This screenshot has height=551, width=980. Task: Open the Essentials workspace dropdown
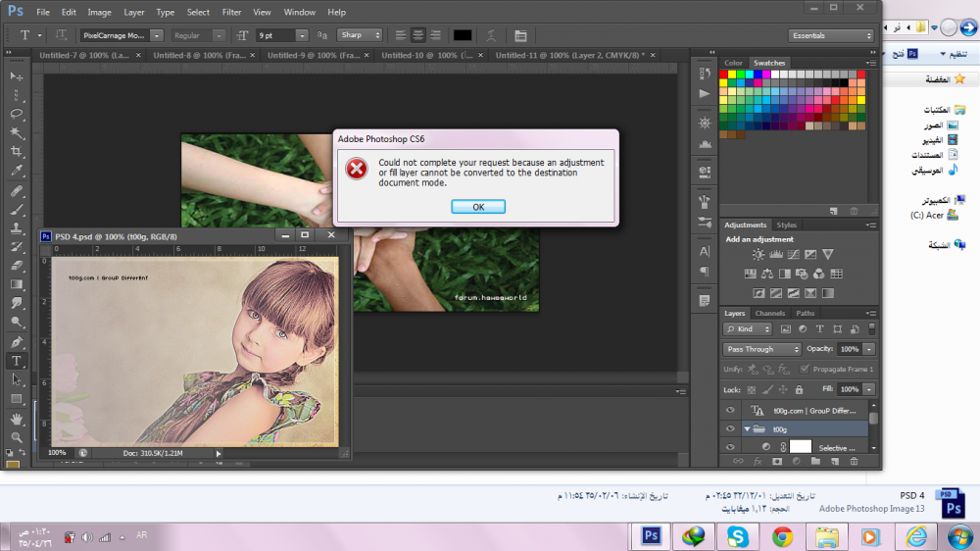point(831,35)
